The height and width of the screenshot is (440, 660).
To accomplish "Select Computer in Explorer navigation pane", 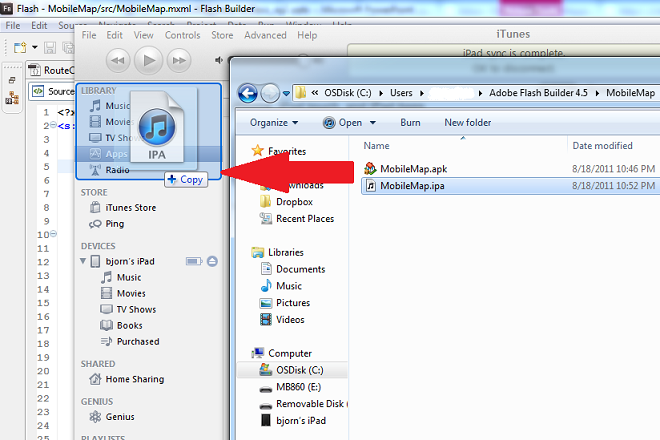I will (x=290, y=354).
